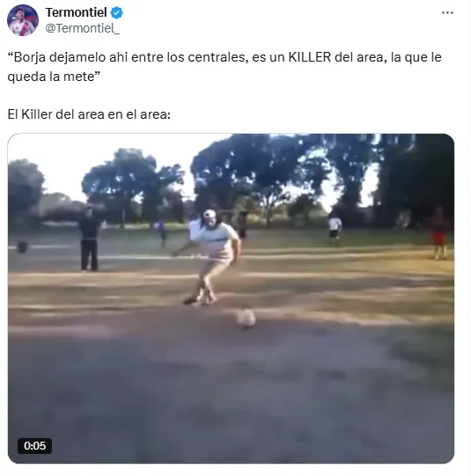Click the line "El Killer del area en el area:"

tap(89, 114)
